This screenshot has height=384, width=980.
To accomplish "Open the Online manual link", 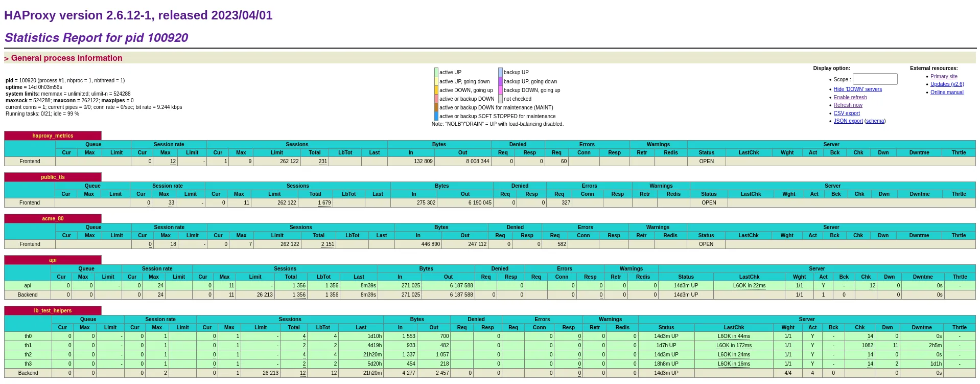I will 947,93.
